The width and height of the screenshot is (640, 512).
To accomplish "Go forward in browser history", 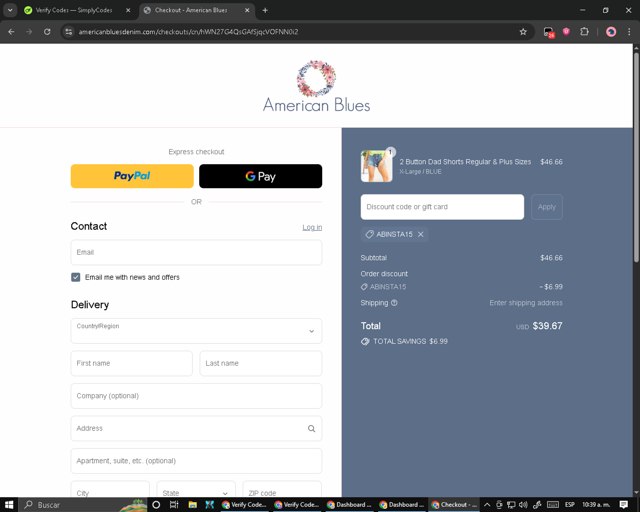I will tap(29, 32).
